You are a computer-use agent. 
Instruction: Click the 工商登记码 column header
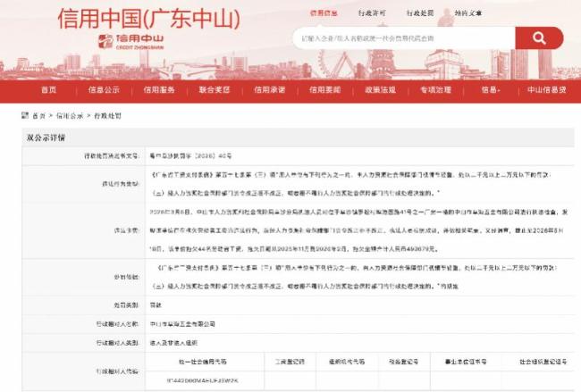point(290,362)
